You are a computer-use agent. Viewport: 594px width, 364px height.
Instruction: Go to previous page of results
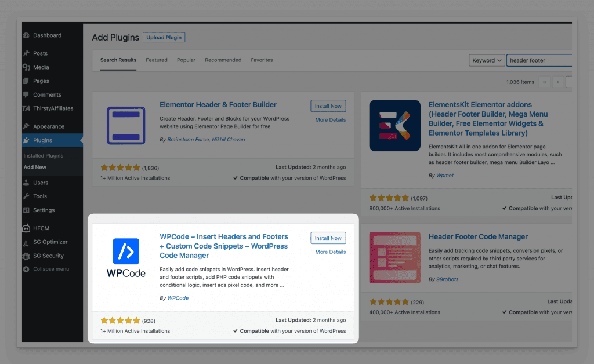558,82
